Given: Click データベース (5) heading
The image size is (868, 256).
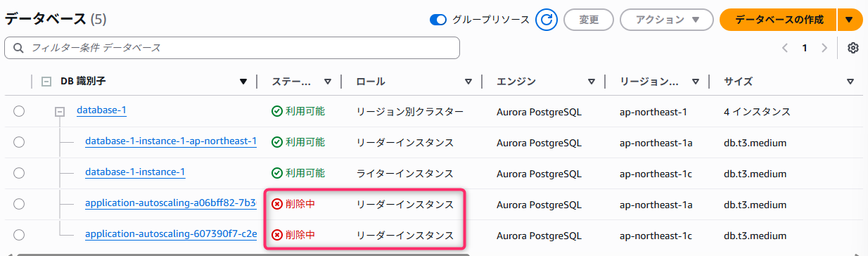Looking at the screenshot, I should click(56, 19).
